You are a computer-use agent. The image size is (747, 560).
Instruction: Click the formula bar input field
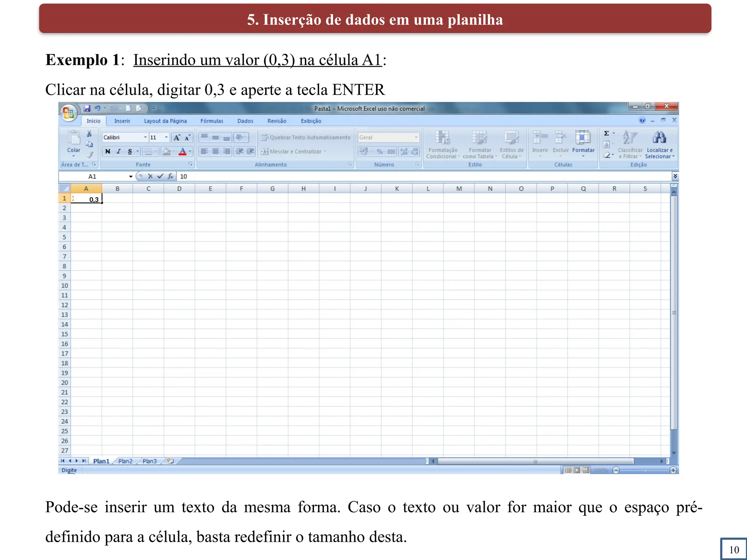coord(424,176)
